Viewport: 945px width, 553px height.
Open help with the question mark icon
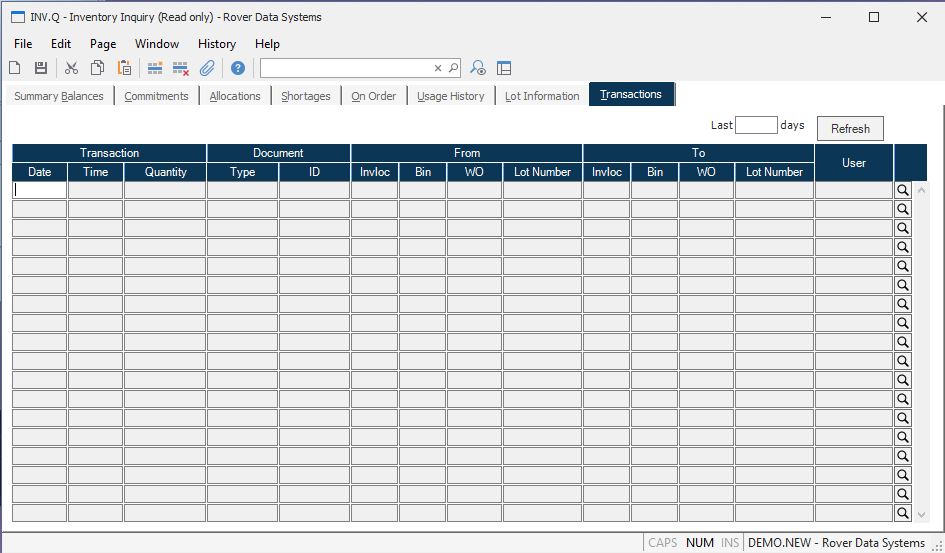pyautogui.click(x=238, y=68)
